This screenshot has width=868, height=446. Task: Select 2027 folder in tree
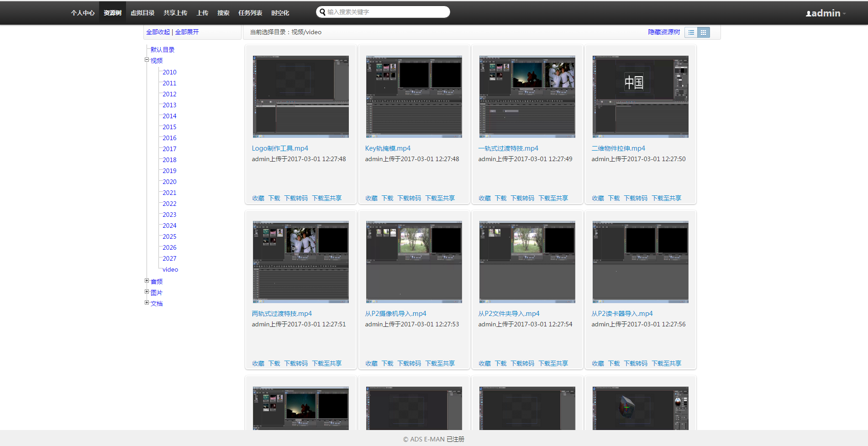(169, 258)
